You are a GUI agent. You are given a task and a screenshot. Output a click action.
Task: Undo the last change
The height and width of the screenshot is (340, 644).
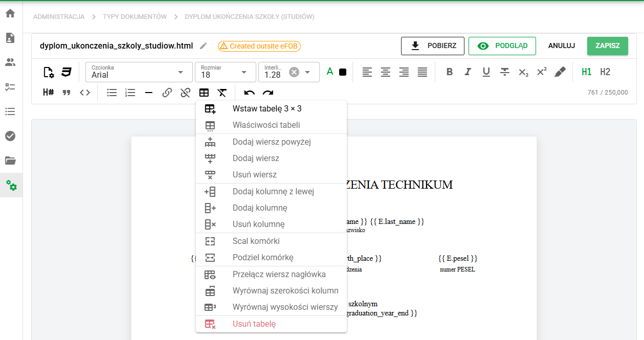pyautogui.click(x=250, y=93)
